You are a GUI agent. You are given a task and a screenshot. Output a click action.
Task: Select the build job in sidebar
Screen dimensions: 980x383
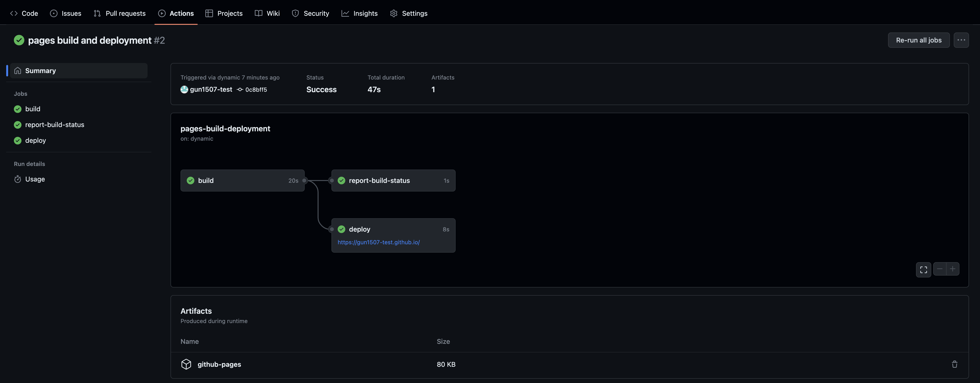click(x=33, y=109)
